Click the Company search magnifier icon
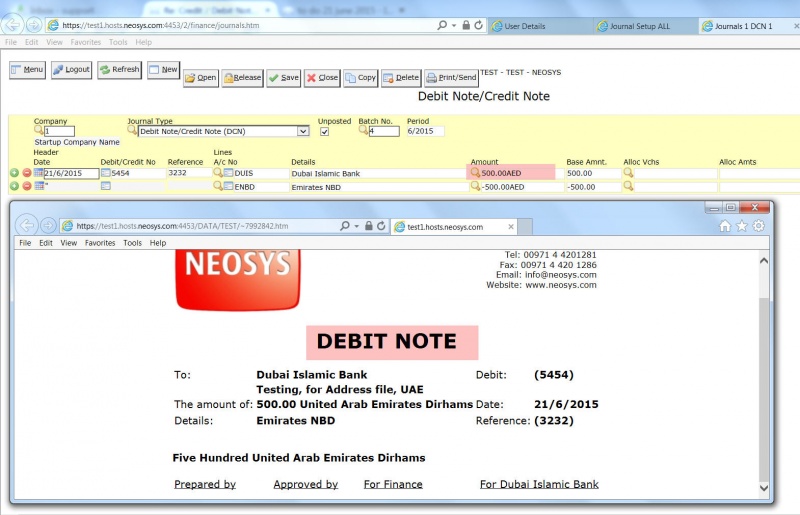The height and width of the screenshot is (515, 800). coord(38,130)
